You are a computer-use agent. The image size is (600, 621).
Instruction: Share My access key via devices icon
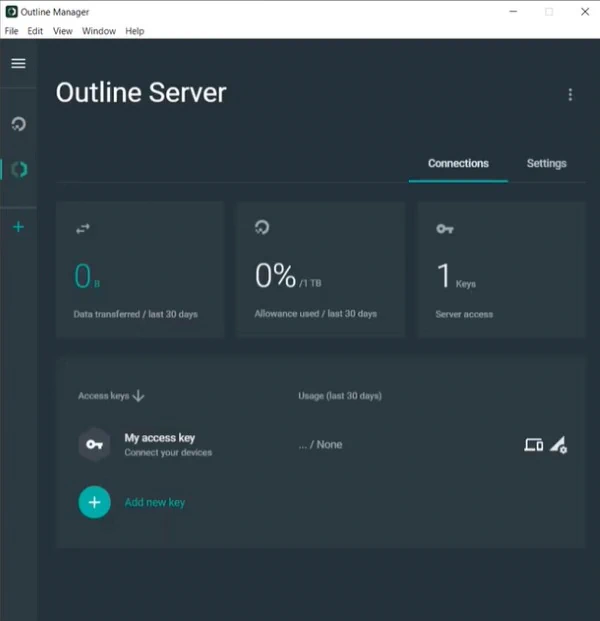(x=533, y=445)
